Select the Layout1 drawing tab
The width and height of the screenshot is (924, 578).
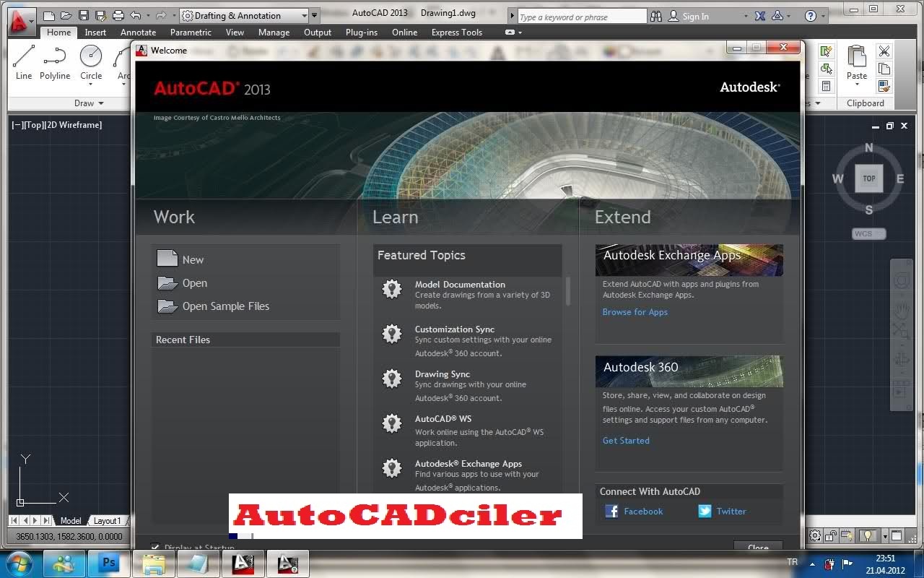(107, 521)
